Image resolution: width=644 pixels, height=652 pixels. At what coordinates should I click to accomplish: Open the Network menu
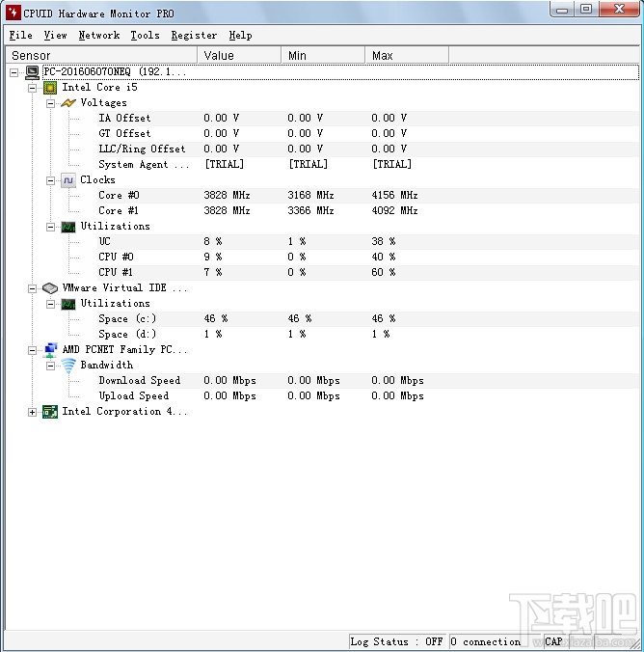99,36
